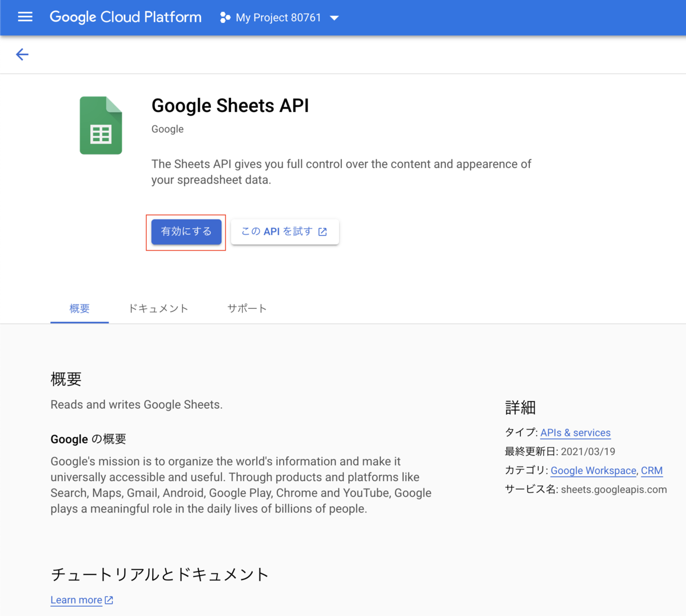Screen dimensions: 686x616
Task: Open the APIs & services link
Action: [x=576, y=433]
